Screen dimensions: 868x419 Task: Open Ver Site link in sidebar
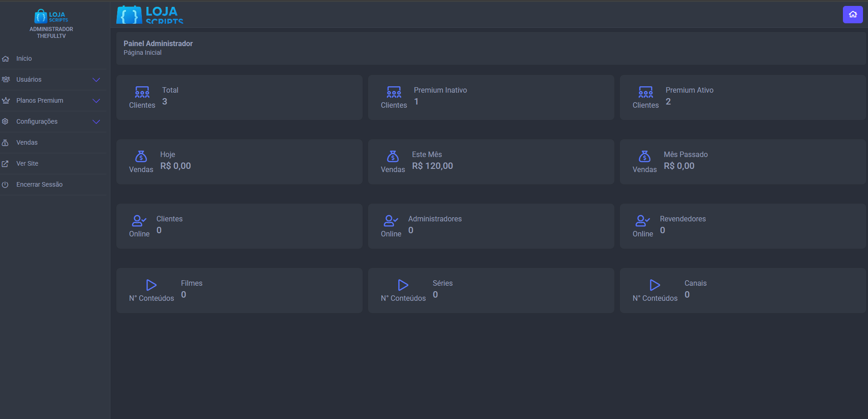[27, 164]
